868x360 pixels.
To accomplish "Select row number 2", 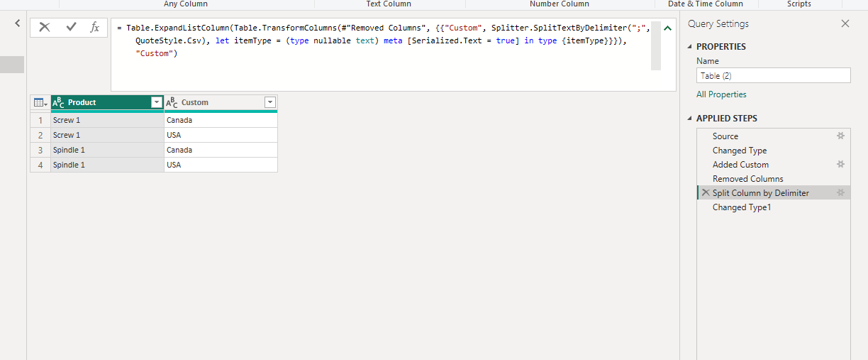I will click(x=40, y=135).
